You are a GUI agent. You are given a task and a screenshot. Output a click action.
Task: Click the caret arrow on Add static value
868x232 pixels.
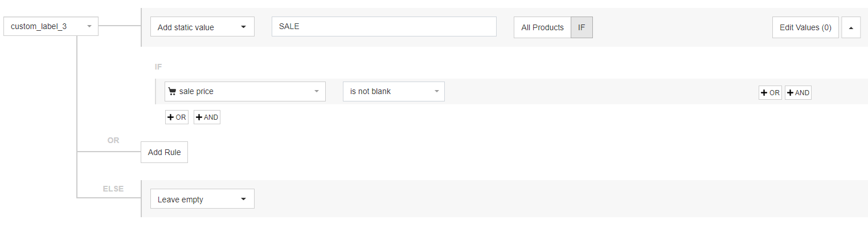coord(243,27)
